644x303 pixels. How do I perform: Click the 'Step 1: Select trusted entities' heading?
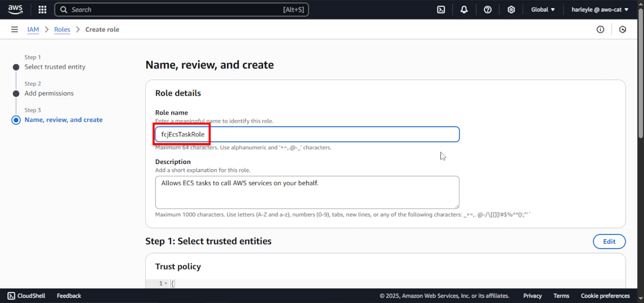[x=208, y=241]
